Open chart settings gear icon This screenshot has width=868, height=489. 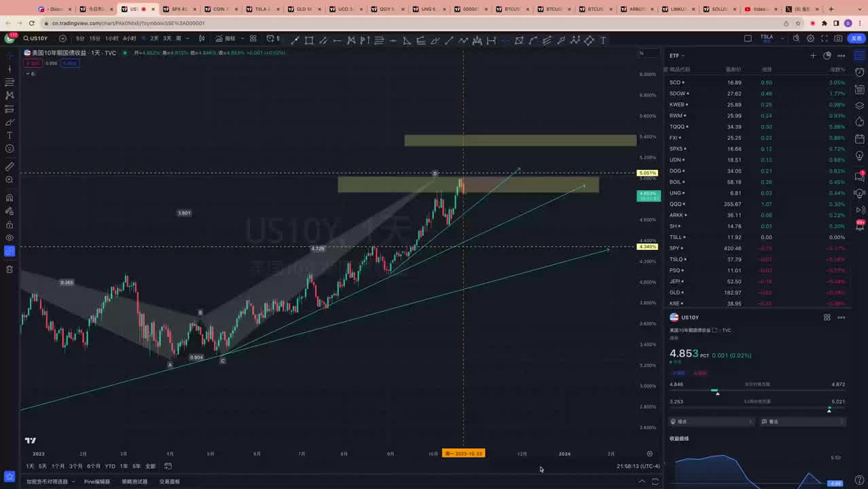click(x=810, y=39)
